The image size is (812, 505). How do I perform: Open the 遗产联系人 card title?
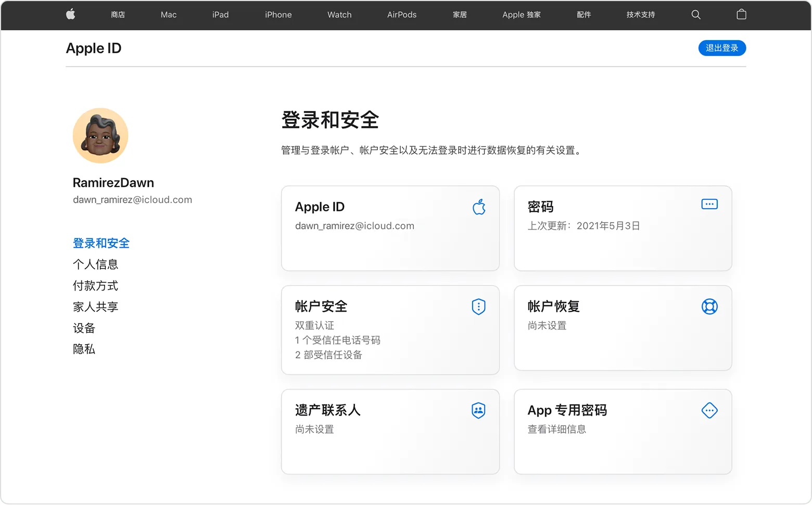point(327,410)
